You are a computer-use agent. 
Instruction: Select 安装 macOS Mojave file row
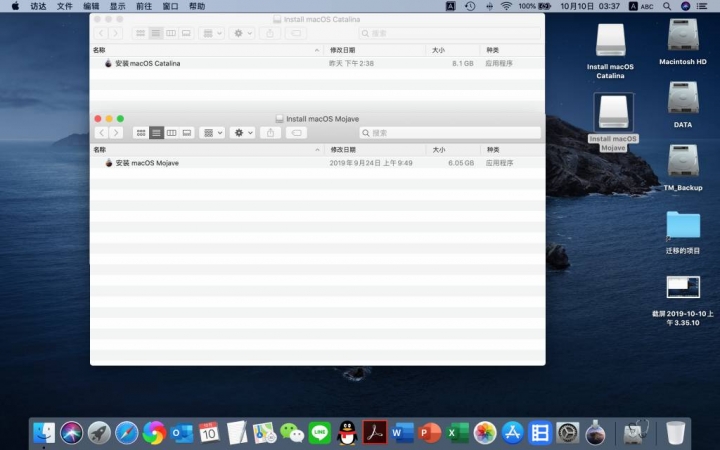coord(318,163)
